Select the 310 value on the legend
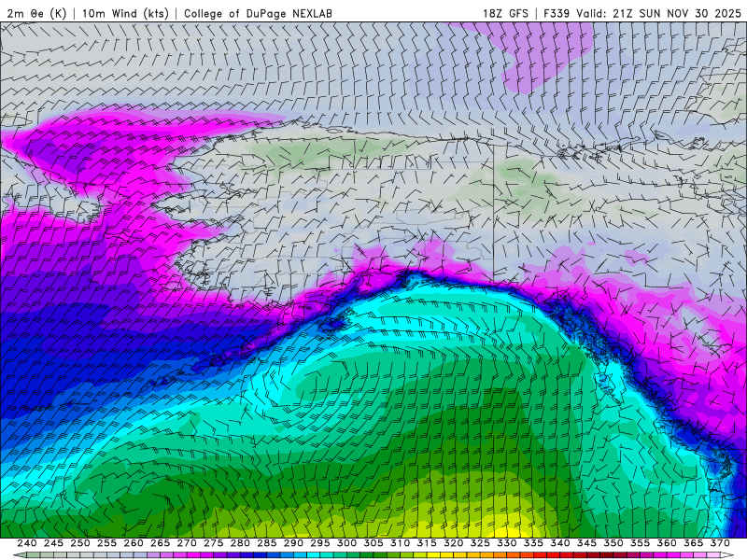Image resolution: width=747 pixels, height=560 pixels. 401,543
